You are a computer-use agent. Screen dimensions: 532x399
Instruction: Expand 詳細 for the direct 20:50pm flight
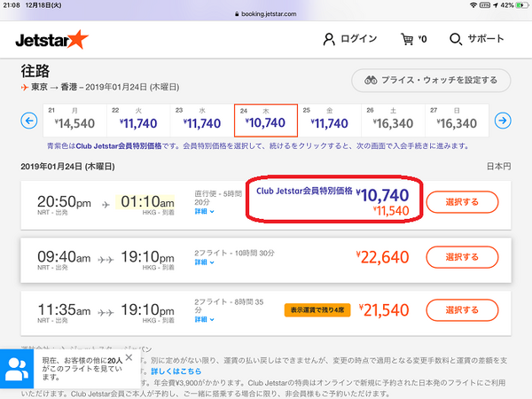coord(204,211)
